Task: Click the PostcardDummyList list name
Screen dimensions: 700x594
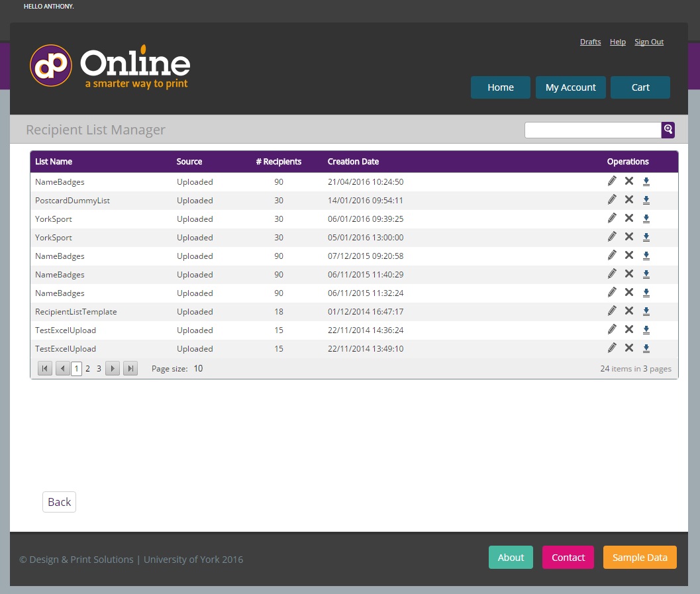Action: pyautogui.click(x=72, y=201)
